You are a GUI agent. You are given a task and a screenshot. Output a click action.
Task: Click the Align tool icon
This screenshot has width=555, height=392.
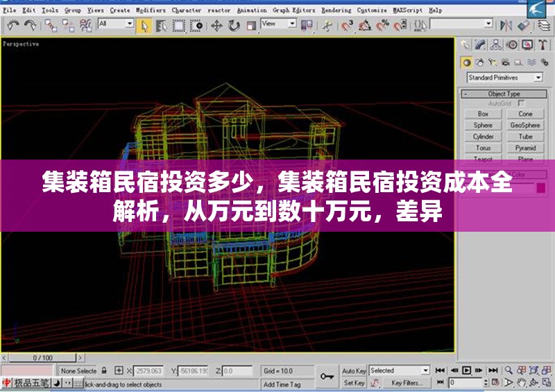524,26
